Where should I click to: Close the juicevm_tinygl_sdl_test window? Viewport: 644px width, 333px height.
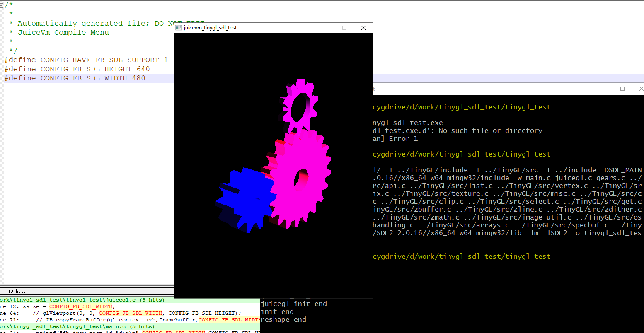tap(363, 28)
